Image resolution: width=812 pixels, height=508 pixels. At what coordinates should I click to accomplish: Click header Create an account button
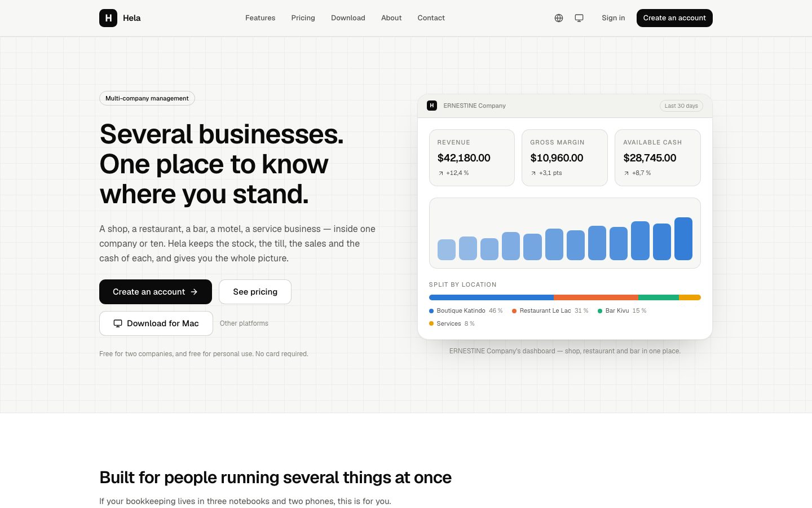(674, 18)
